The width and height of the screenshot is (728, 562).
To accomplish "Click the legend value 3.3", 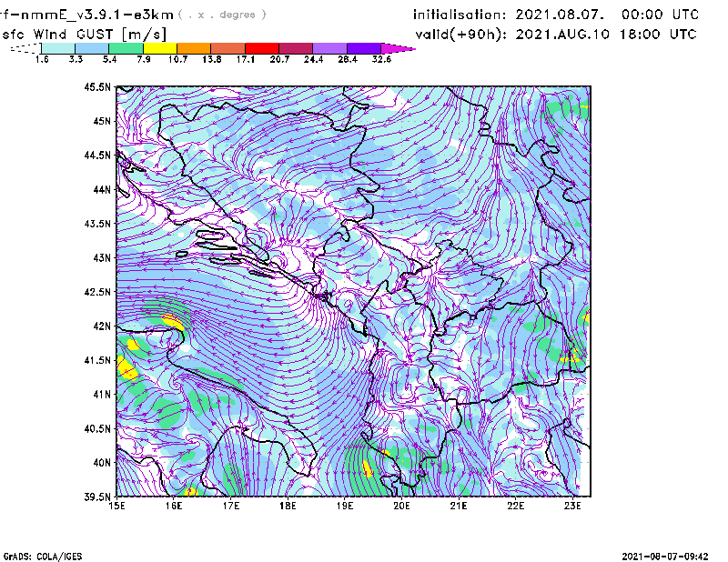I will click(x=76, y=59).
